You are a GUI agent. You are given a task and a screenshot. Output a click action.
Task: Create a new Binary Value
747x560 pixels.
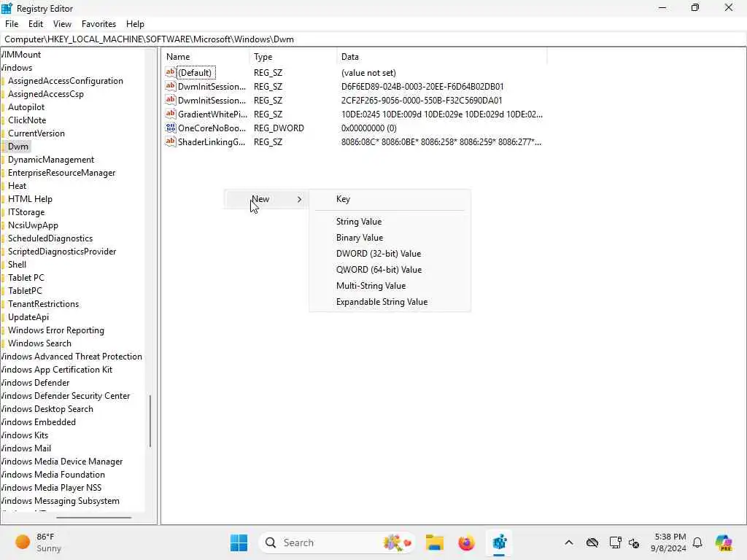pos(390,238)
